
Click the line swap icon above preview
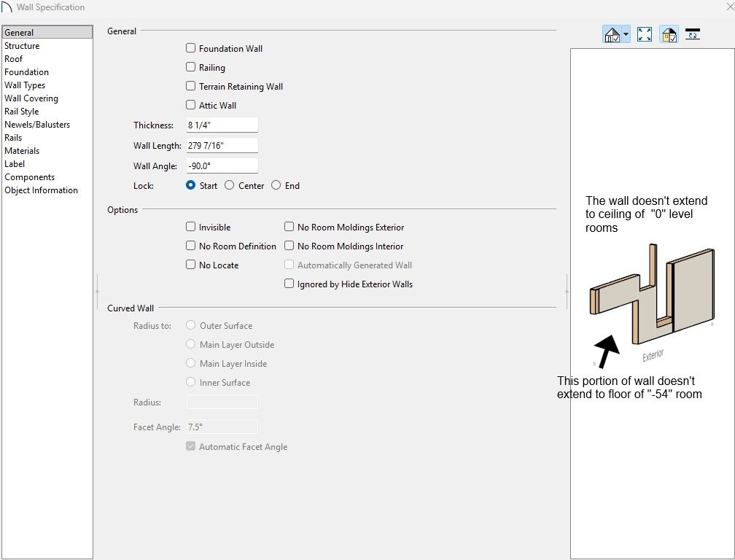click(693, 34)
